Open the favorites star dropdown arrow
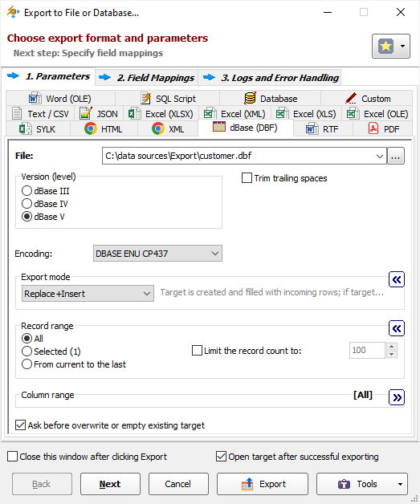The width and height of the screenshot is (420, 504). pyautogui.click(x=402, y=47)
